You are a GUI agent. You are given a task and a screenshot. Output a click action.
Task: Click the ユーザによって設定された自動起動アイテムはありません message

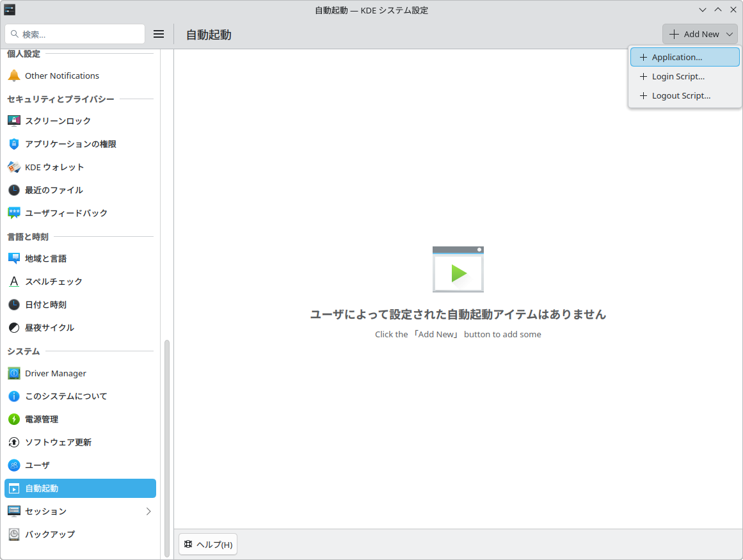(x=458, y=315)
